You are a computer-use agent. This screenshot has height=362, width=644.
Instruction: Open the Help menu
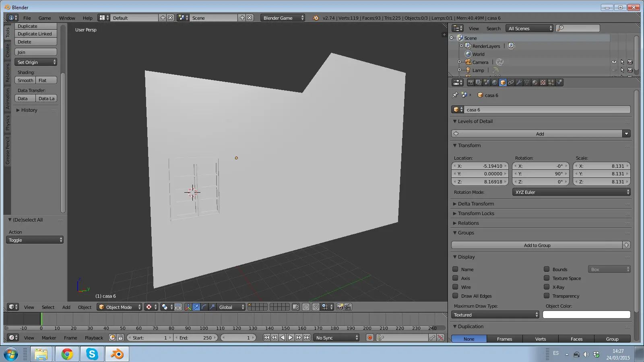[87, 18]
